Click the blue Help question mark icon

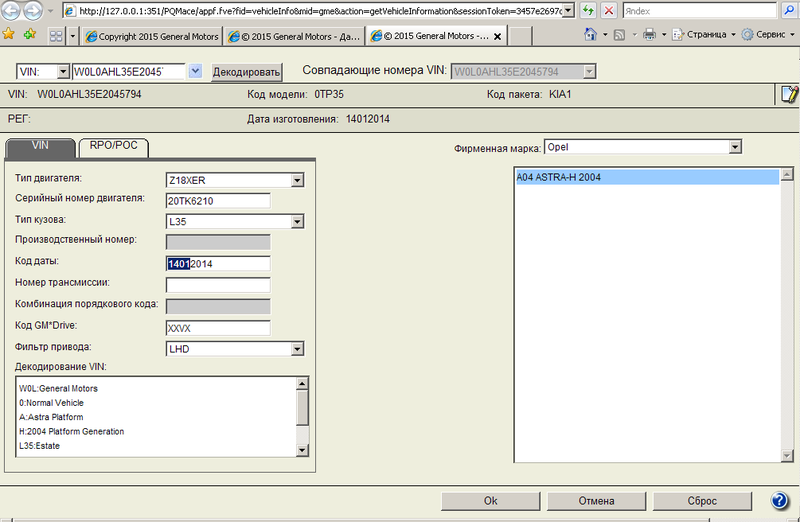[781, 501]
